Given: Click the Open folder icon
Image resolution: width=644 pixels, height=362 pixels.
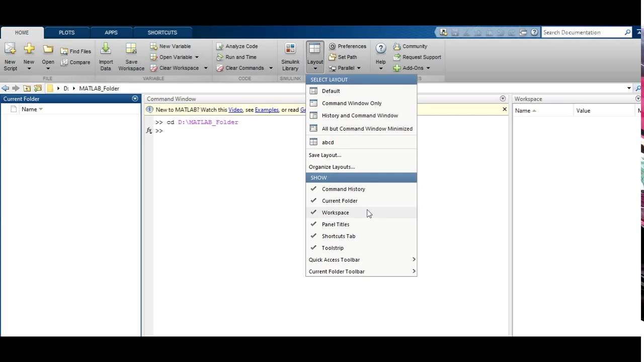Looking at the screenshot, I should tap(48, 49).
